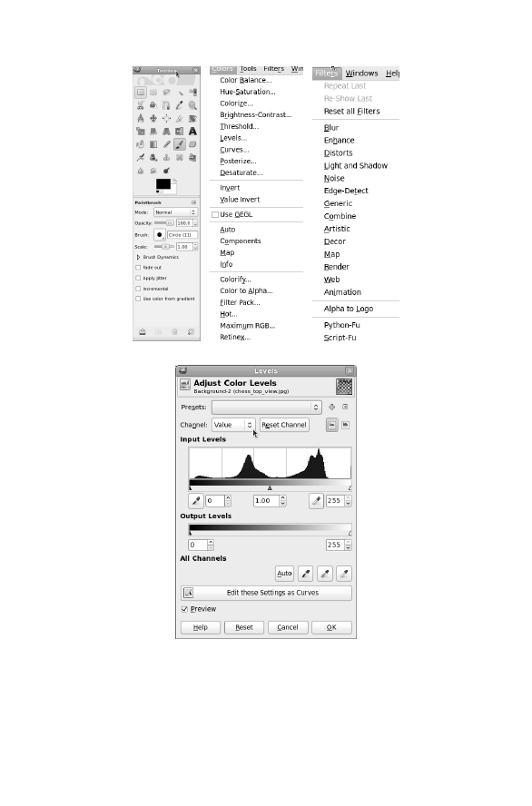
Task: Click the black point eyedropper in Input Levels
Action: [x=196, y=501]
